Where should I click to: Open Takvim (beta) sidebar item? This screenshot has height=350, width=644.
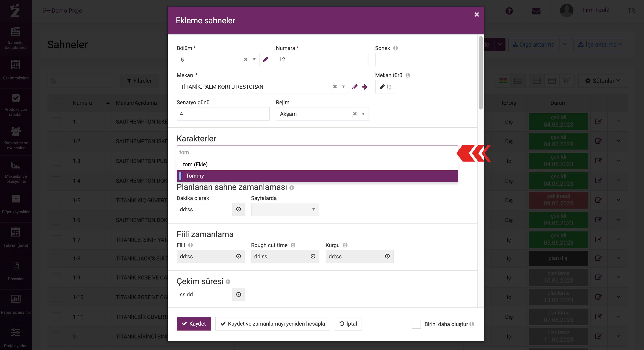[16, 238]
